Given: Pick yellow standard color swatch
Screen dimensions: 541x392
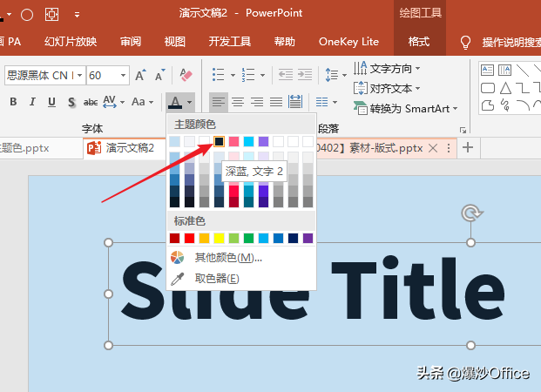Looking at the screenshot, I should [x=219, y=238].
